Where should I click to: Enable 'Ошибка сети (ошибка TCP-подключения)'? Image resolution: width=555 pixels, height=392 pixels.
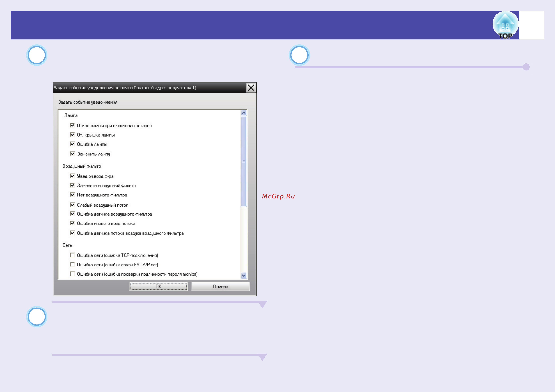click(x=72, y=255)
